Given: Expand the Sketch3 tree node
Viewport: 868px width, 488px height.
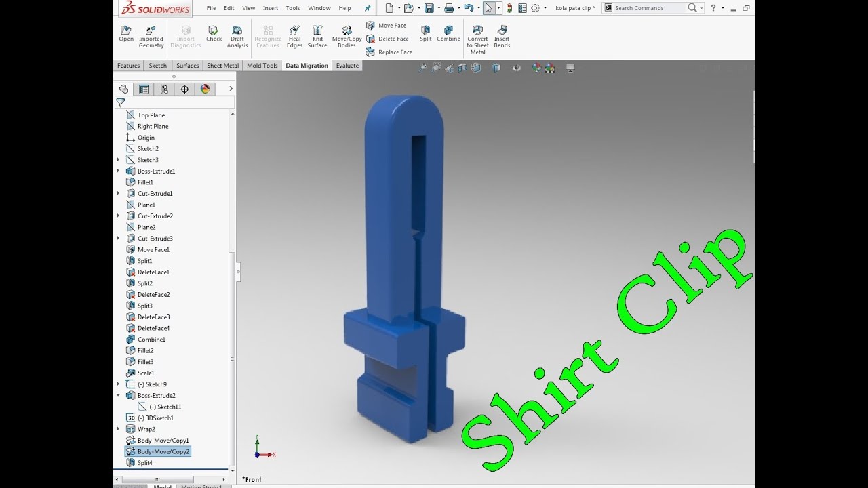Looking at the screenshot, I should pyautogui.click(x=119, y=160).
